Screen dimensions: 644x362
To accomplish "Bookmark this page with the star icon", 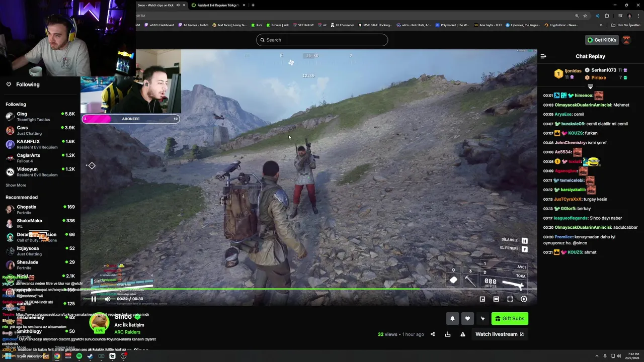I will 585,16.
